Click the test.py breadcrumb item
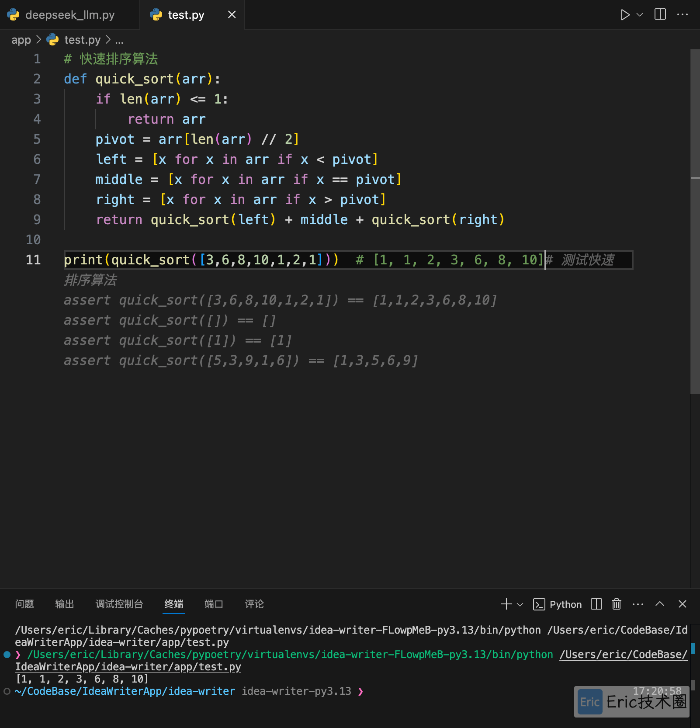 coord(82,40)
